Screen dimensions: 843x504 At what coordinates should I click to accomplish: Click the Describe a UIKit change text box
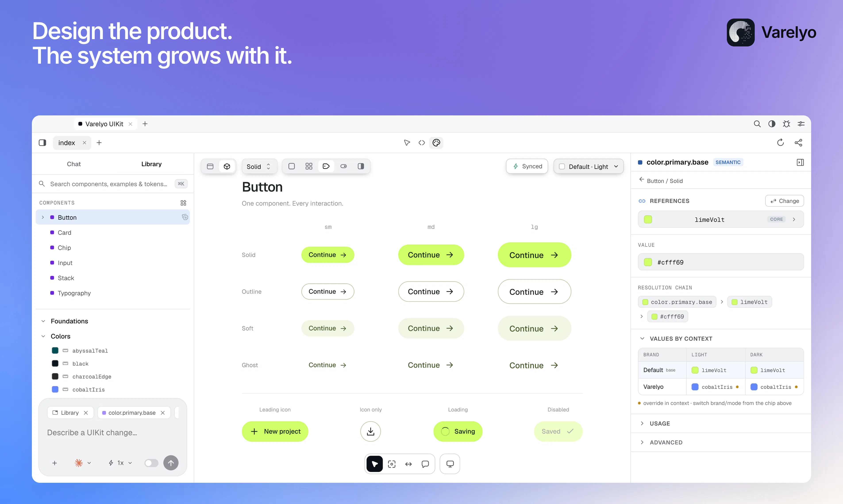(x=113, y=433)
